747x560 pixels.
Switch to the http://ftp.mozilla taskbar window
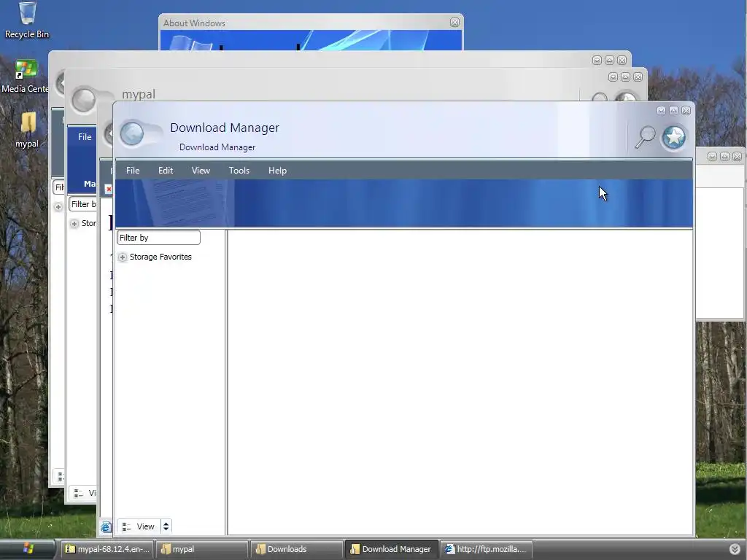(x=487, y=549)
